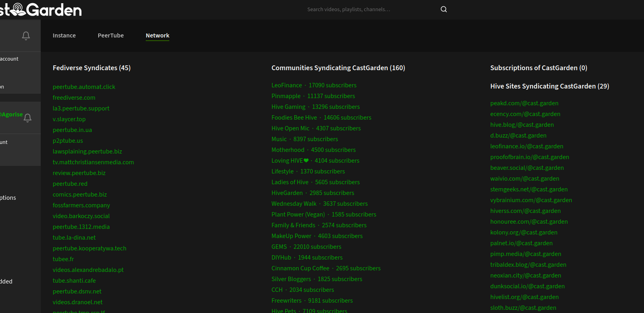This screenshot has width=644, height=313.
Task: Open peertube.red link
Action: tap(70, 184)
